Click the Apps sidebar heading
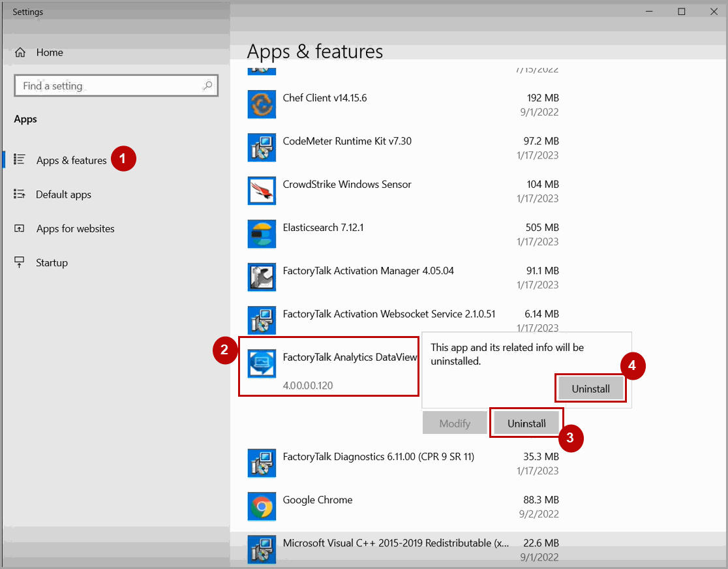Screen dimensions: 728x569 [25, 119]
